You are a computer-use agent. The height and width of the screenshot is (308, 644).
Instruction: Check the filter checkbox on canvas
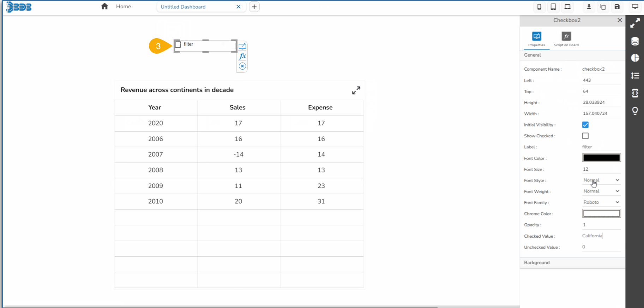click(178, 45)
